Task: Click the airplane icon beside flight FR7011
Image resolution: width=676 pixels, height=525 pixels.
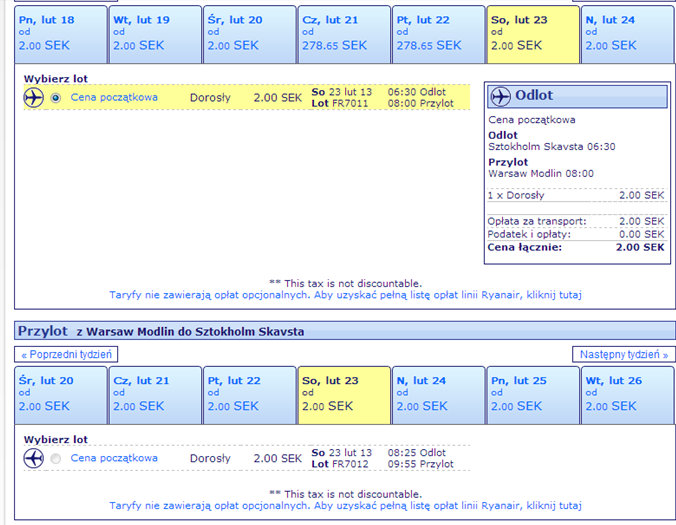Action: tap(34, 97)
